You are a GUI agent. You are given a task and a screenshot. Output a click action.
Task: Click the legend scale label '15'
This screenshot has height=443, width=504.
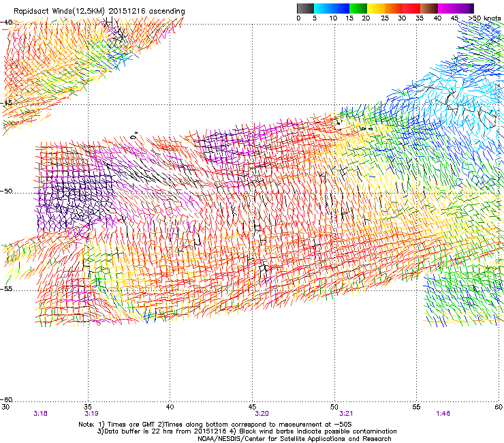coord(349,18)
